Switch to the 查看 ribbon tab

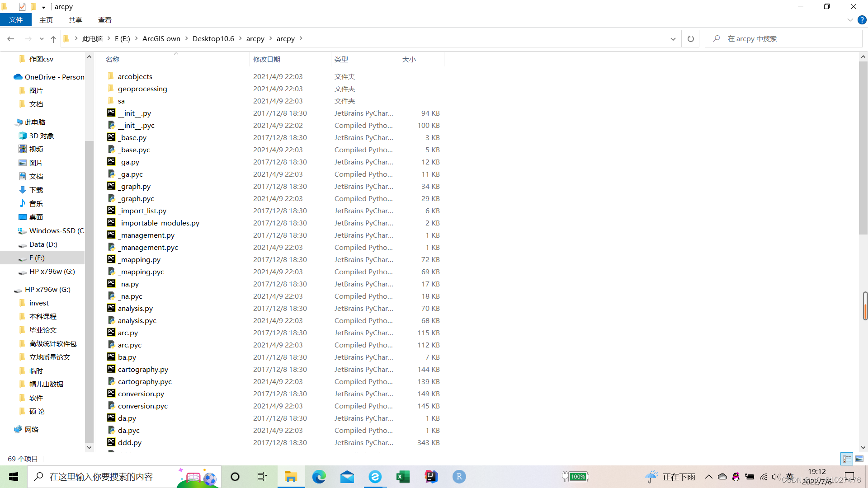coord(104,20)
